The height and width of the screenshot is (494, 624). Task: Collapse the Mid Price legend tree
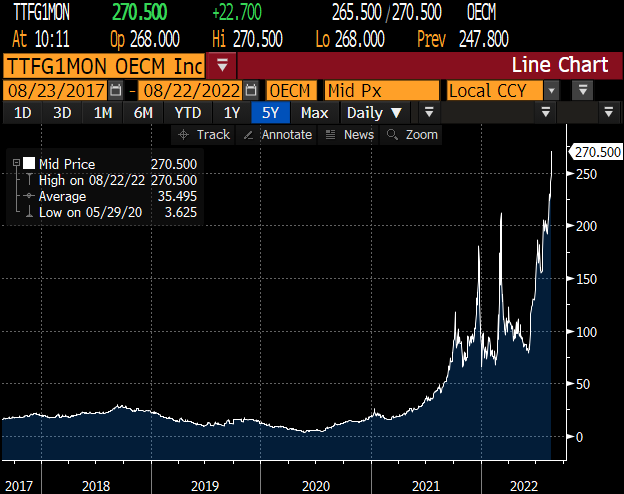(x=16, y=162)
